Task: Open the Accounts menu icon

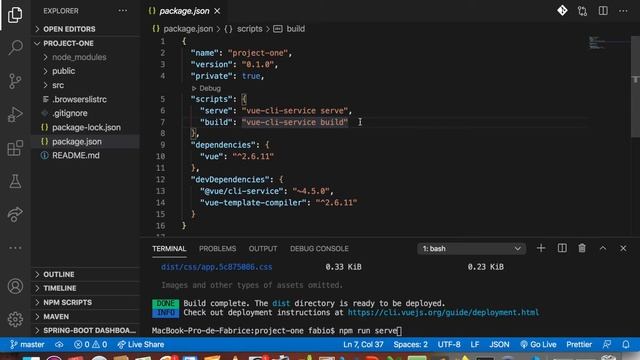Action: 15,286
